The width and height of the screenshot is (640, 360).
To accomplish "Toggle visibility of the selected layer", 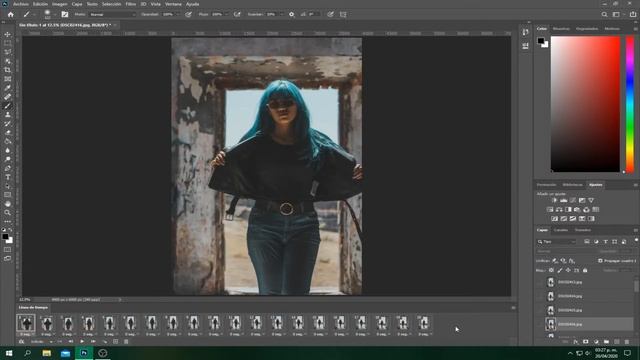I will (540, 324).
